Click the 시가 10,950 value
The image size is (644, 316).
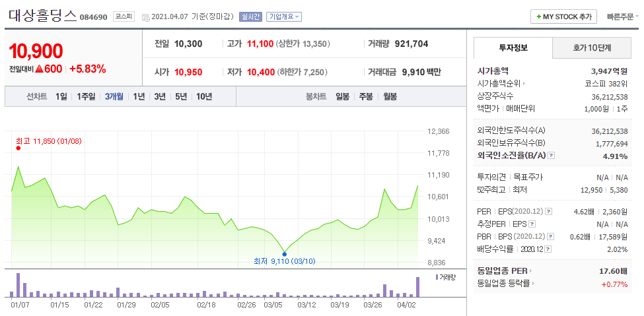[188, 73]
